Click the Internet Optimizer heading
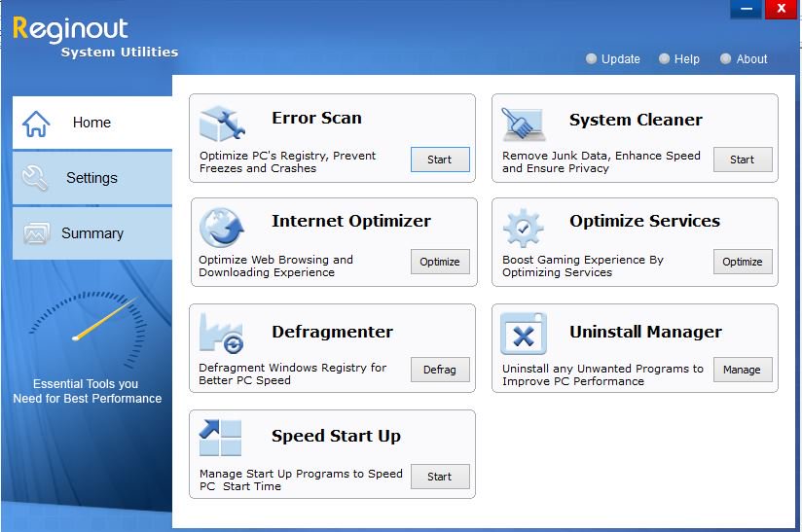This screenshot has width=802, height=532. click(x=350, y=221)
